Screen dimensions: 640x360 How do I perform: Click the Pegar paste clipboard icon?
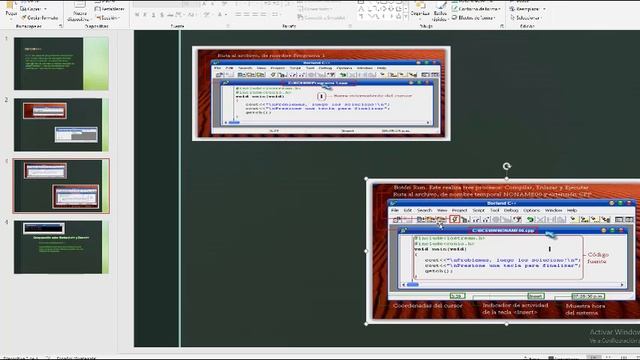(10, 5)
